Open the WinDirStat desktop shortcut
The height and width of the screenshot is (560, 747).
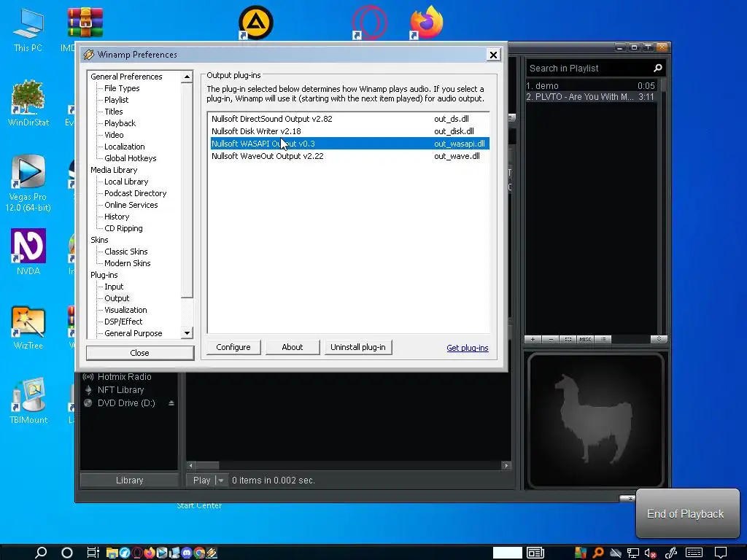pos(28,103)
